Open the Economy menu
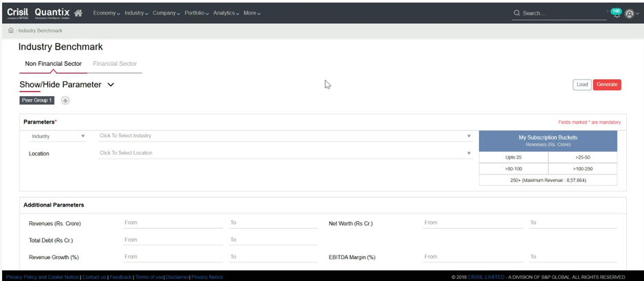644x281 pixels. [x=106, y=13]
